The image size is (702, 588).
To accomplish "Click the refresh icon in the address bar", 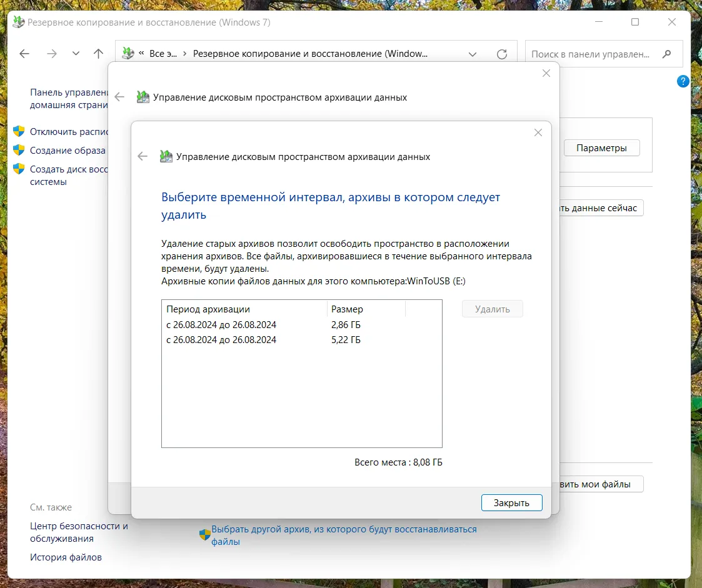I will [x=501, y=54].
